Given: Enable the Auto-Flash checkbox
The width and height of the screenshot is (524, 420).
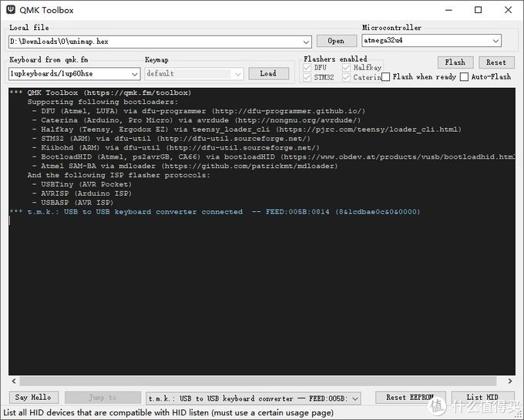Looking at the screenshot, I should coord(464,77).
